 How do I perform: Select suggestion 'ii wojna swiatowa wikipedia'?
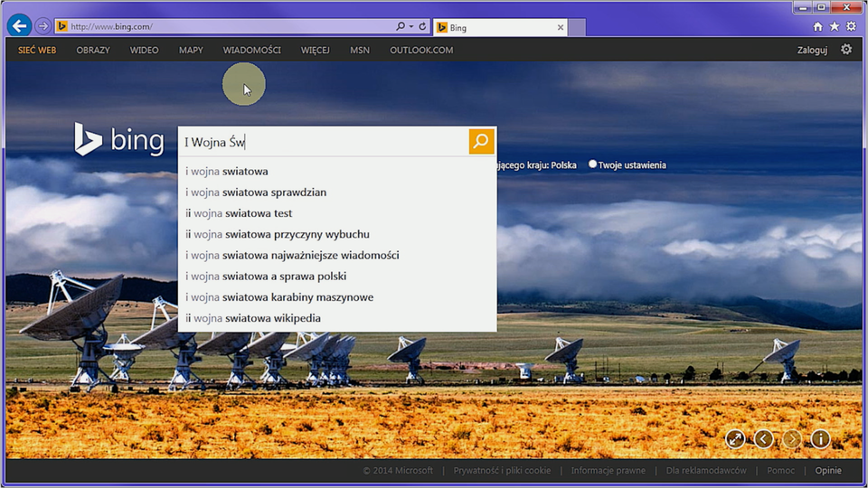(x=337, y=318)
